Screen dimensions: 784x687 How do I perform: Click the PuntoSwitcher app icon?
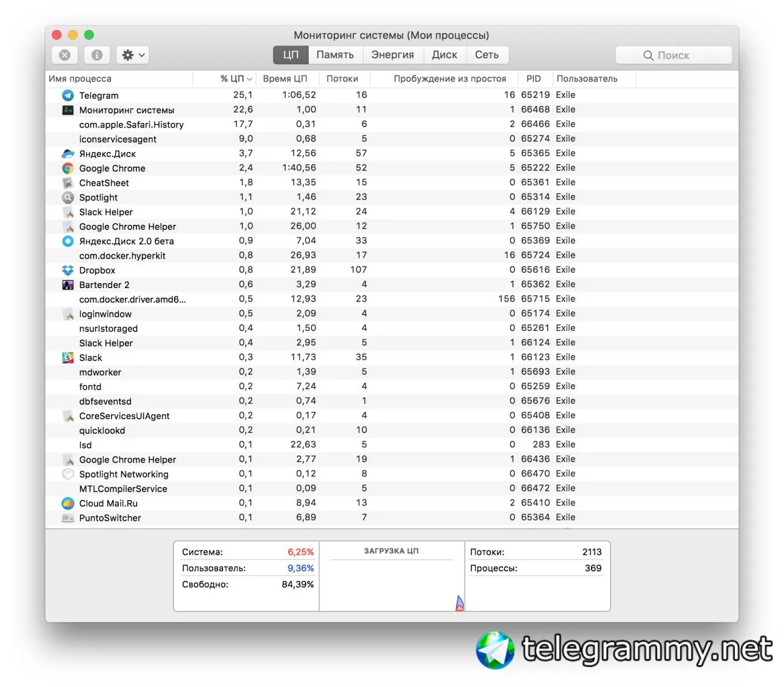(68, 518)
